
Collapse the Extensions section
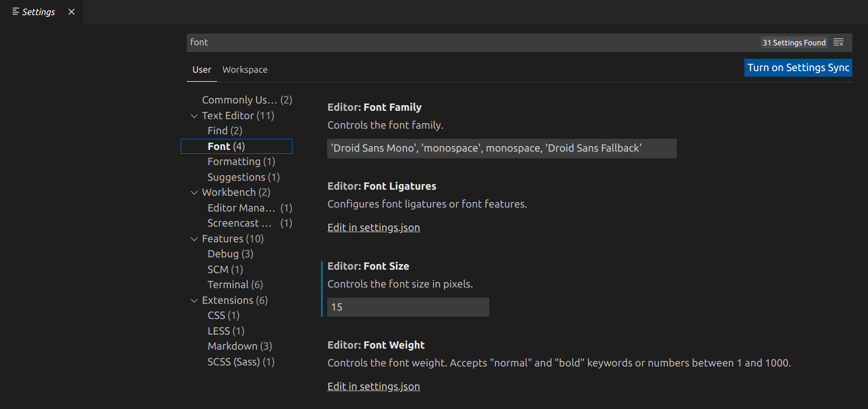point(194,300)
